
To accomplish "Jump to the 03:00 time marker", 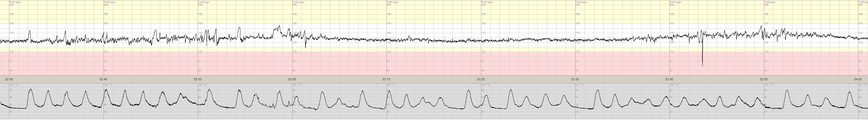I will [292, 80].
